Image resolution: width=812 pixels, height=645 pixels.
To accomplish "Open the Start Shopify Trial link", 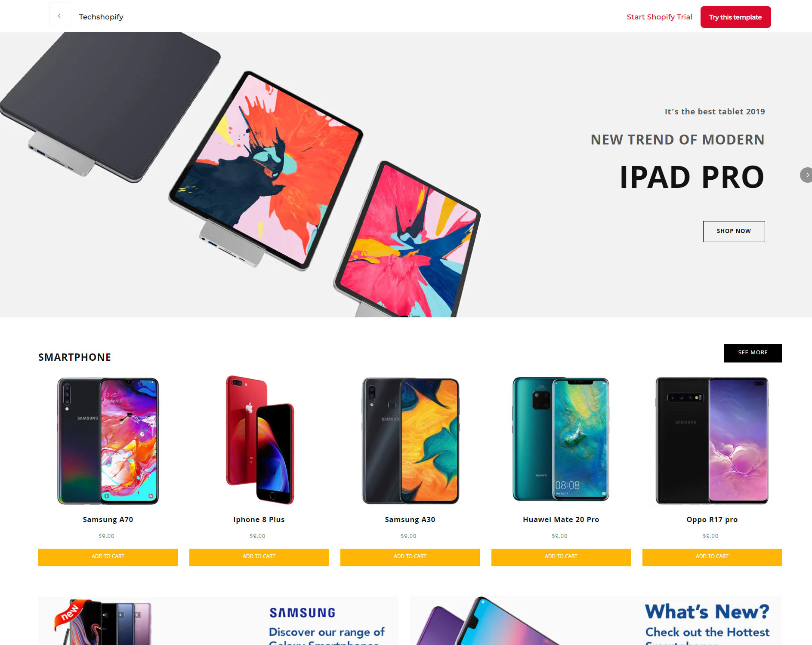I will [x=659, y=17].
